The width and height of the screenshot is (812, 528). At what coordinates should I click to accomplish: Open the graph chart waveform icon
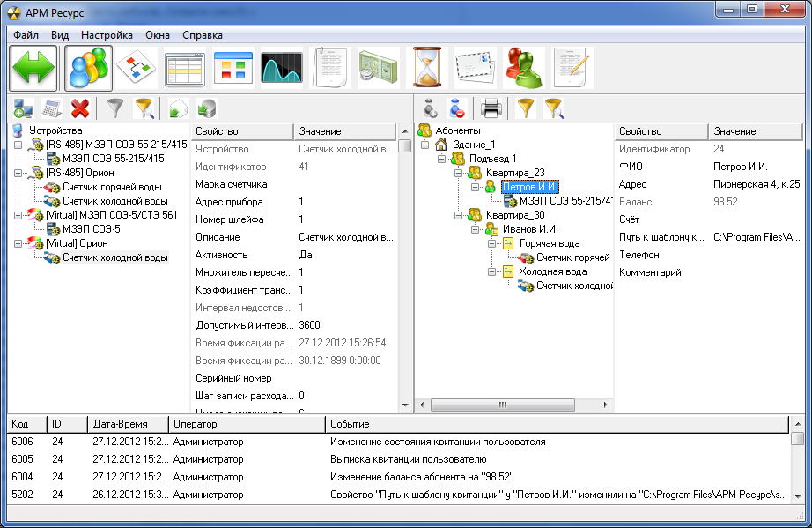[x=282, y=68]
